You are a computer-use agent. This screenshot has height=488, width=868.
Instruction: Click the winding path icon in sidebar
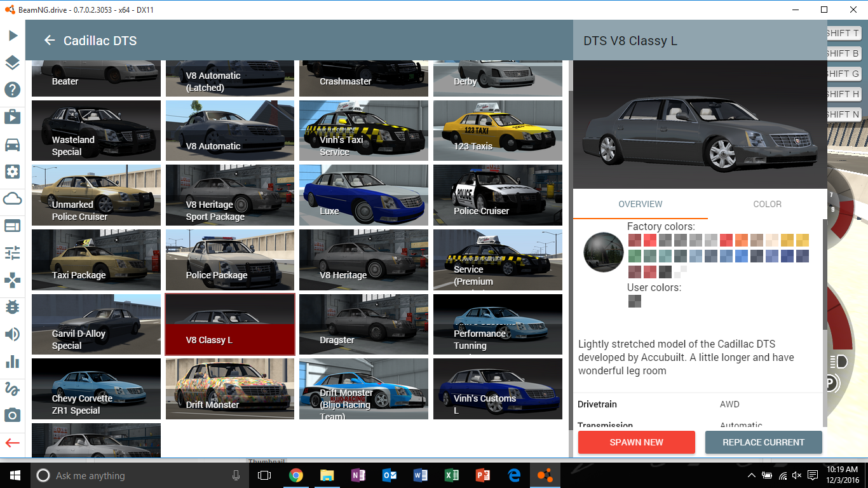[12, 388]
